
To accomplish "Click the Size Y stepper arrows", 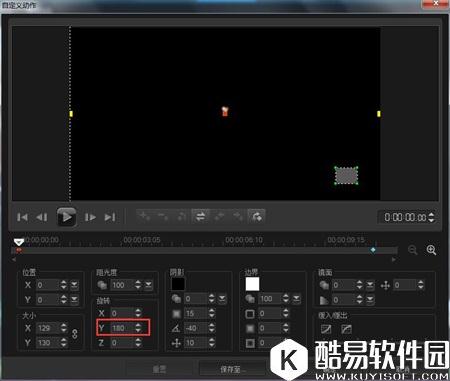I will tap(64, 343).
